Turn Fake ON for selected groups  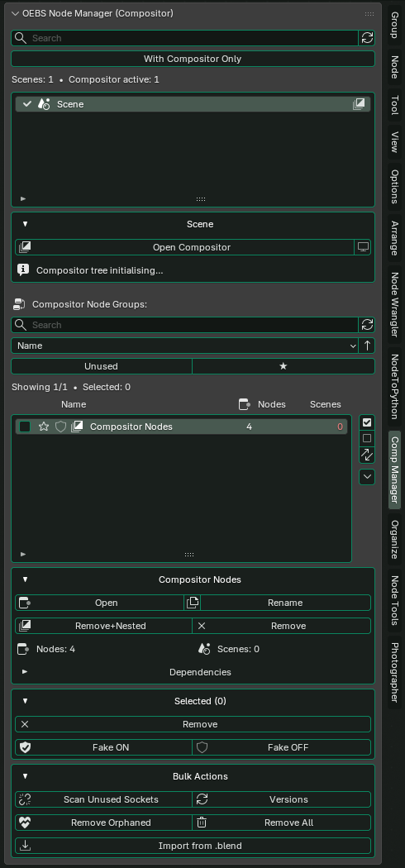(103, 747)
